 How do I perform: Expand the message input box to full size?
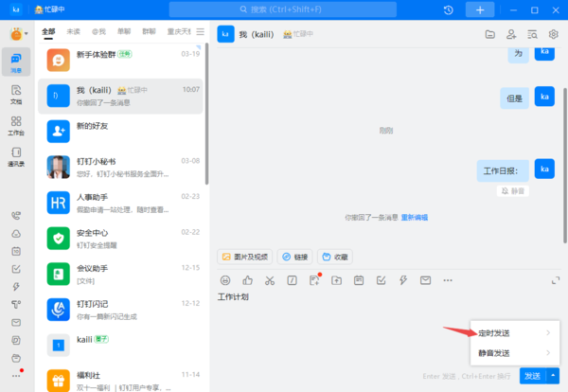(554, 280)
